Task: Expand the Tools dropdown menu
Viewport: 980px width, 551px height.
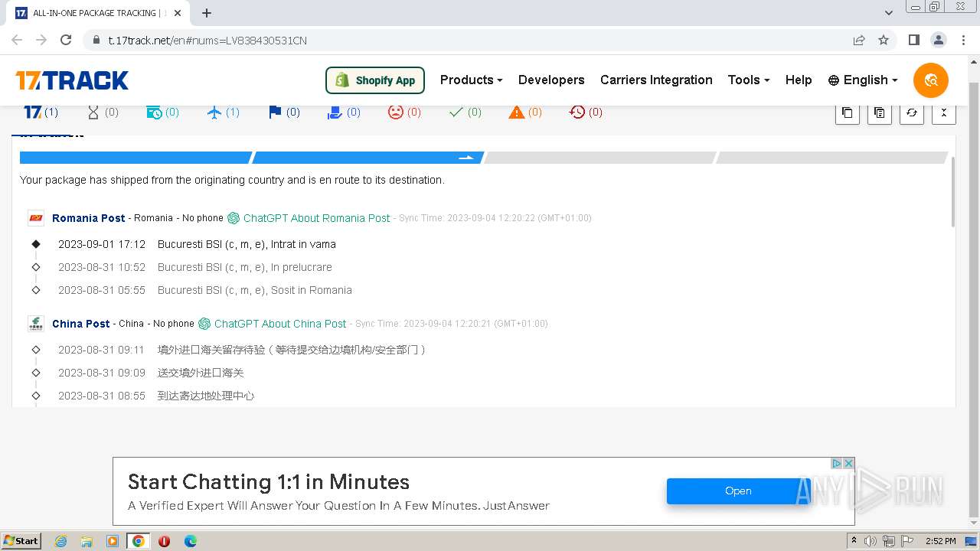Action: click(x=748, y=80)
